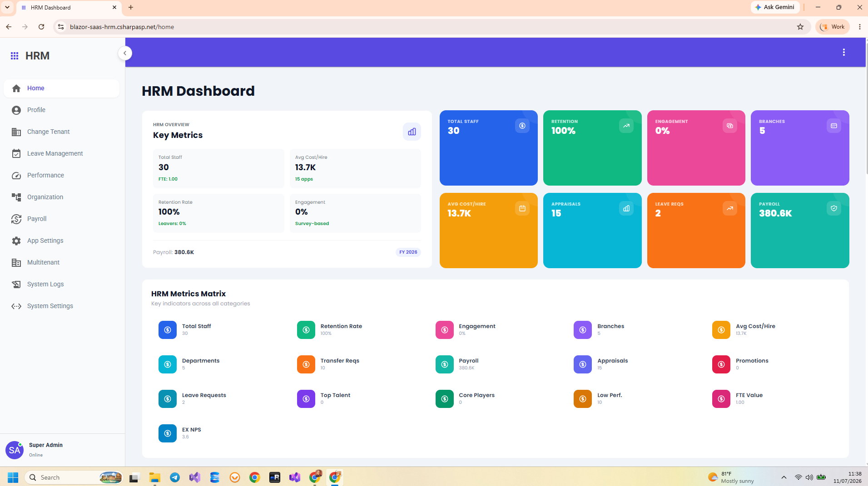868x486 pixels.
Task: Click the Engagement card icon
Action: click(x=730, y=126)
